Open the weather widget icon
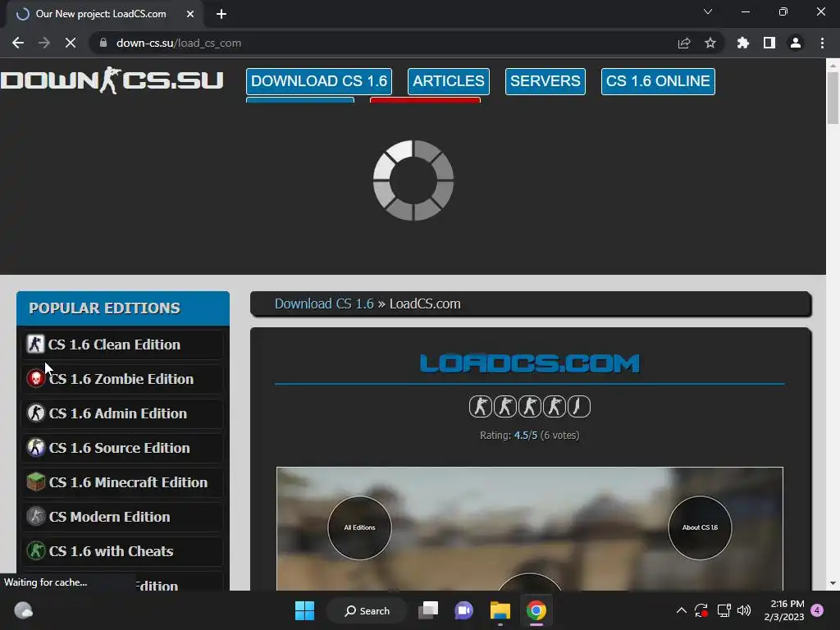Screen dimensions: 840x630 click(23, 610)
